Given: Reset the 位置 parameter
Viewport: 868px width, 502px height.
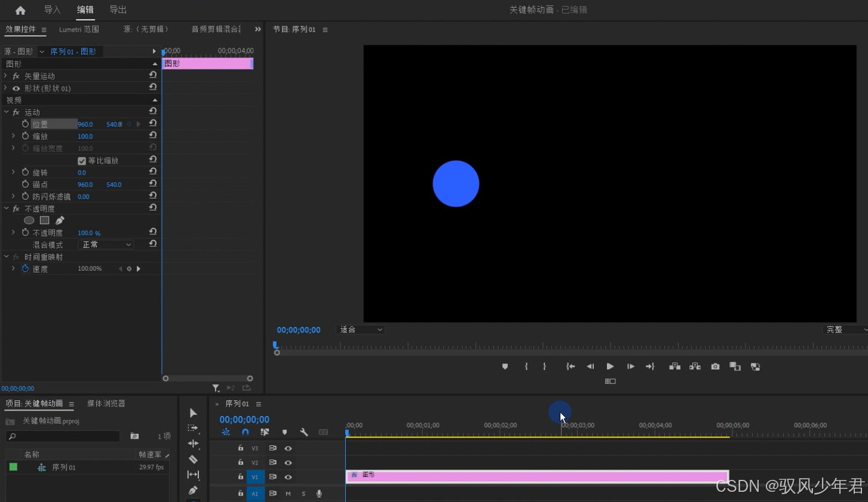Looking at the screenshot, I should [x=153, y=123].
